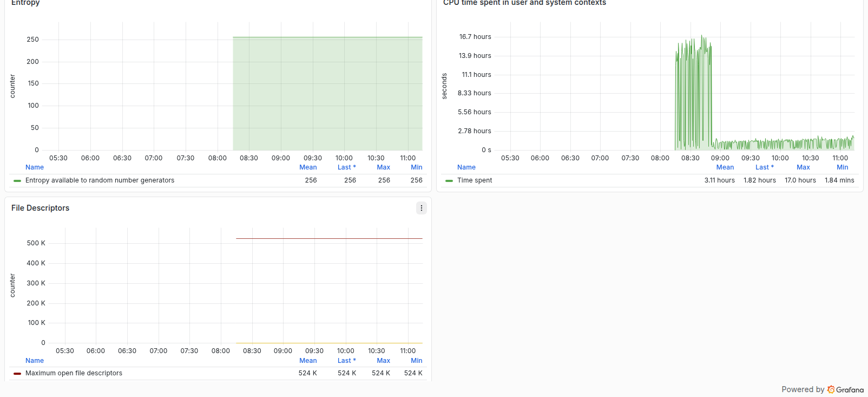868x397 pixels.
Task: Sort File Descriptors legend by Last *
Action: click(347, 361)
